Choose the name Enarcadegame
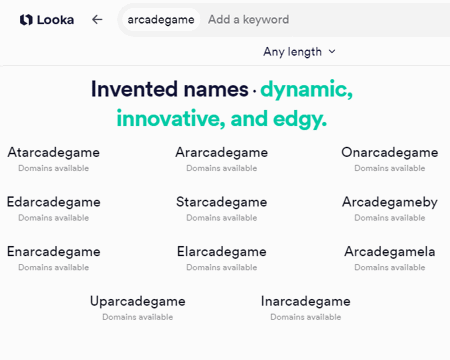450x360 pixels. (54, 252)
